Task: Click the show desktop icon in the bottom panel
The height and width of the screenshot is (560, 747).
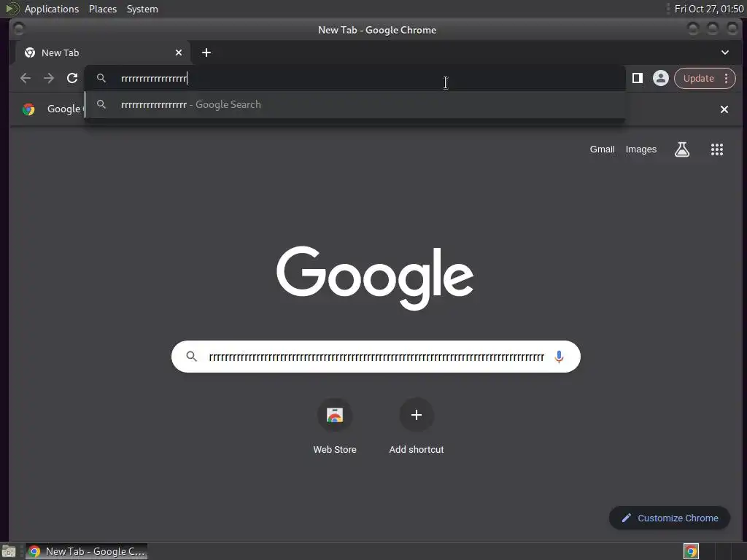Action: [9, 551]
